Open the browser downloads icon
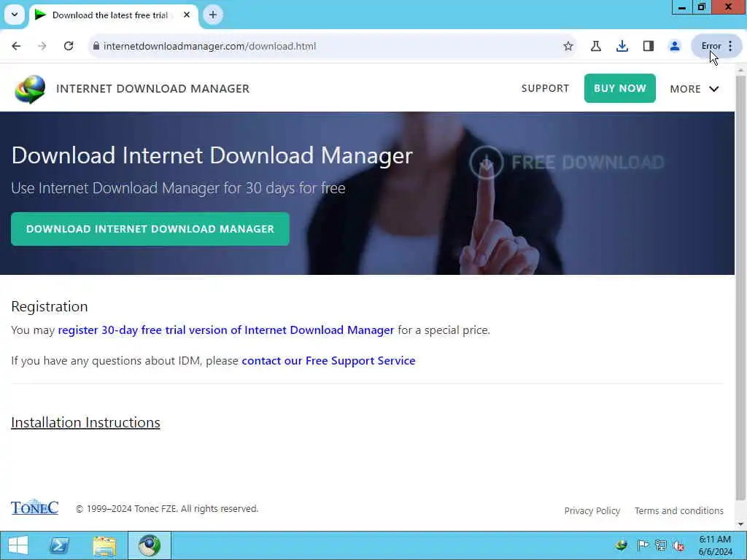This screenshot has width=747, height=560. point(622,46)
